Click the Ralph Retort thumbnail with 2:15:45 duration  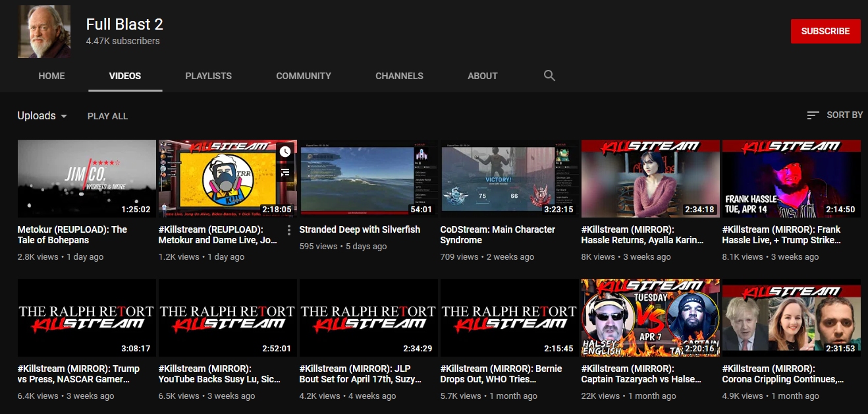click(x=510, y=317)
